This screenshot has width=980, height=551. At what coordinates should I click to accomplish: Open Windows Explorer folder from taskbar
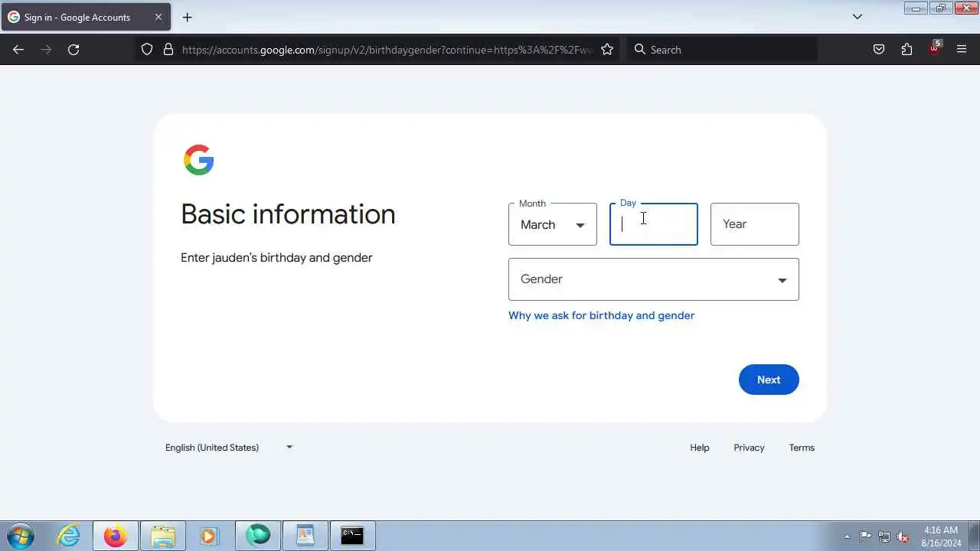pyautogui.click(x=163, y=536)
